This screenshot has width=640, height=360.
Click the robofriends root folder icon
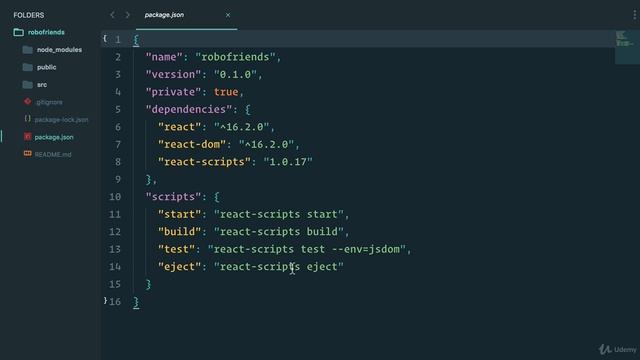coord(18,32)
